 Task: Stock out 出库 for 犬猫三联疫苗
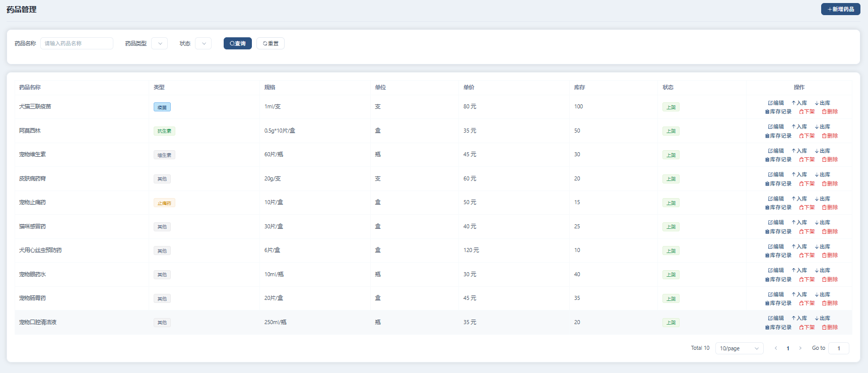tap(823, 103)
